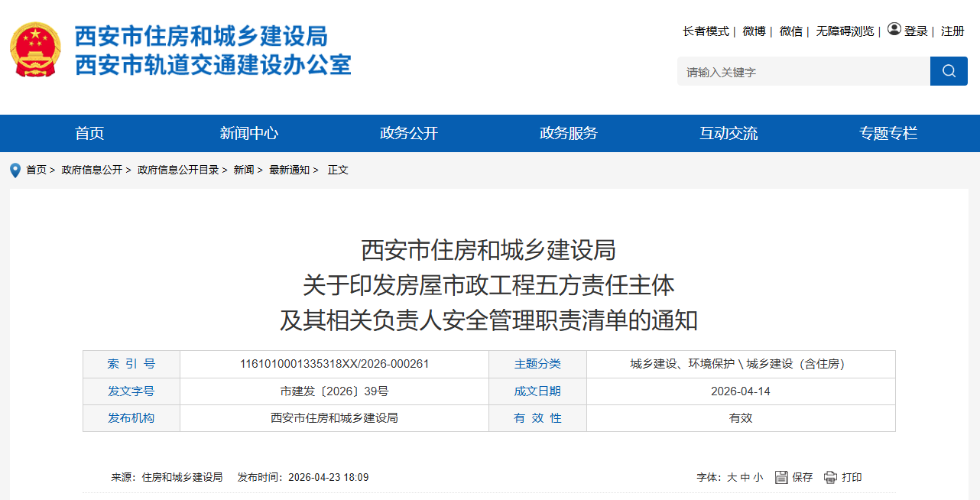
Task: Set font size to 小
Action: pos(758,477)
